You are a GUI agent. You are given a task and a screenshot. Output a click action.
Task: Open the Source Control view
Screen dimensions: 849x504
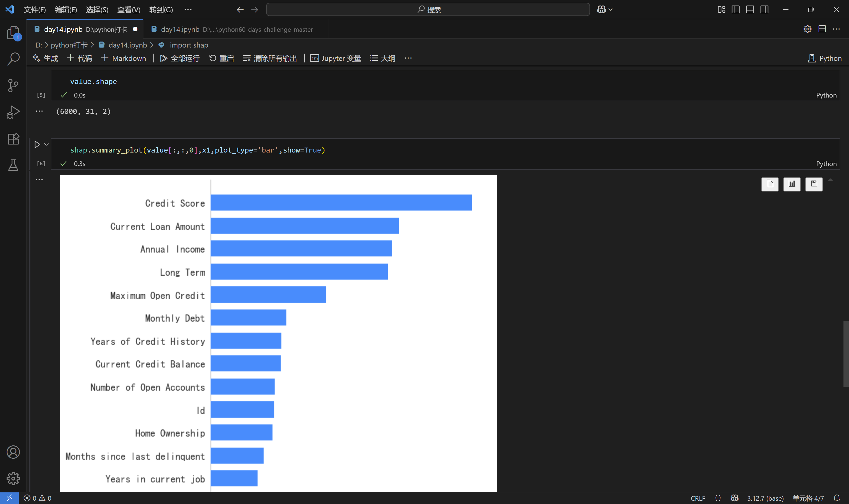(x=13, y=86)
